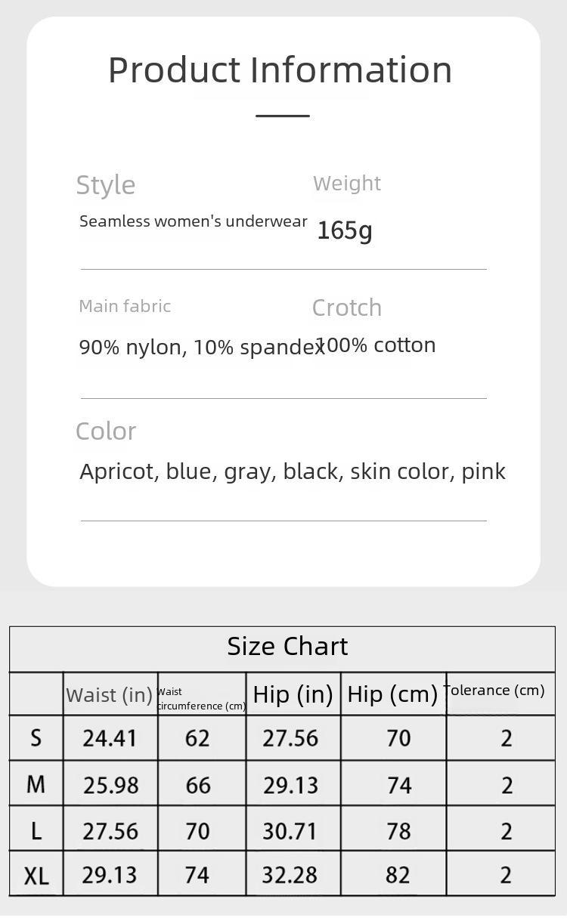Click the Product Information heading
Viewport: 567px width, 924px height.
pos(280,70)
